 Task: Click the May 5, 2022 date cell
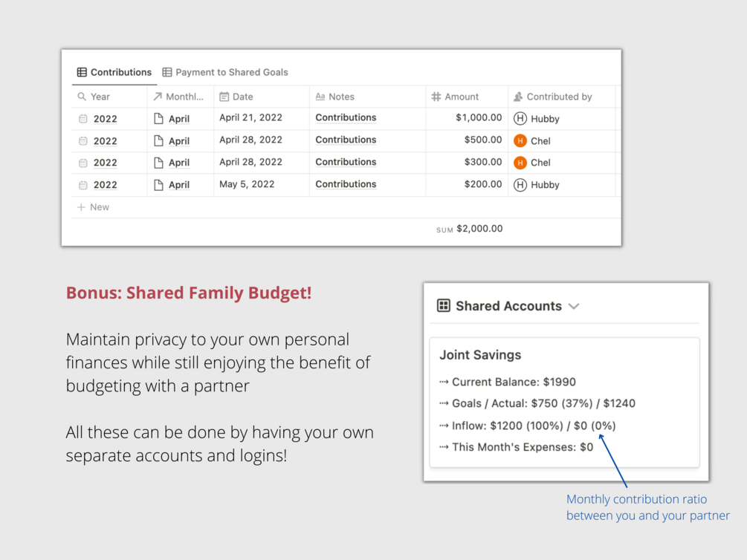point(247,184)
